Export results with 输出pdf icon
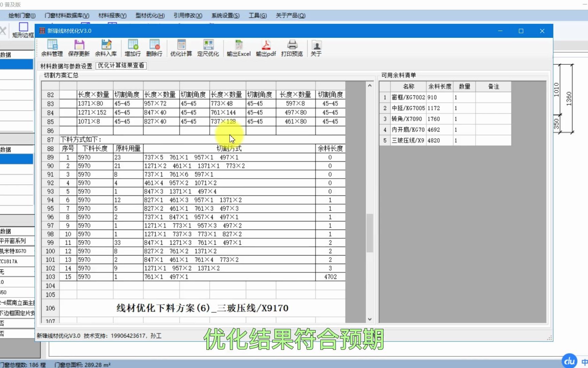Viewport: 588px width, 368px height. pyautogui.click(x=266, y=48)
